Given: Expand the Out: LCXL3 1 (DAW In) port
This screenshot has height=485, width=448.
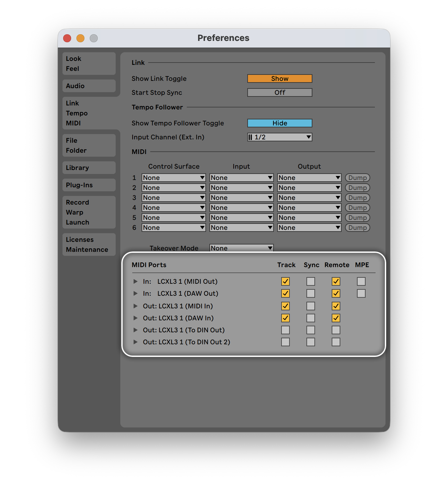Looking at the screenshot, I should tap(135, 318).
